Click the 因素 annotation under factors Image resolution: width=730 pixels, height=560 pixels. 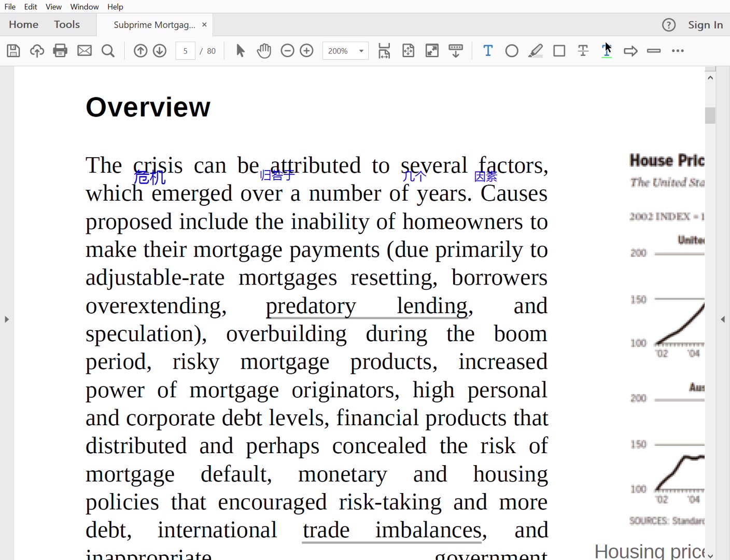click(x=486, y=177)
